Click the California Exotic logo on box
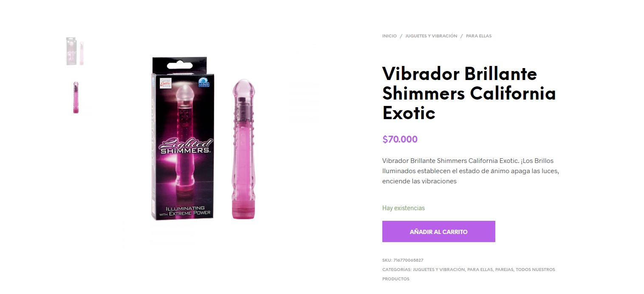This screenshot has width=644, height=294. pos(165,83)
